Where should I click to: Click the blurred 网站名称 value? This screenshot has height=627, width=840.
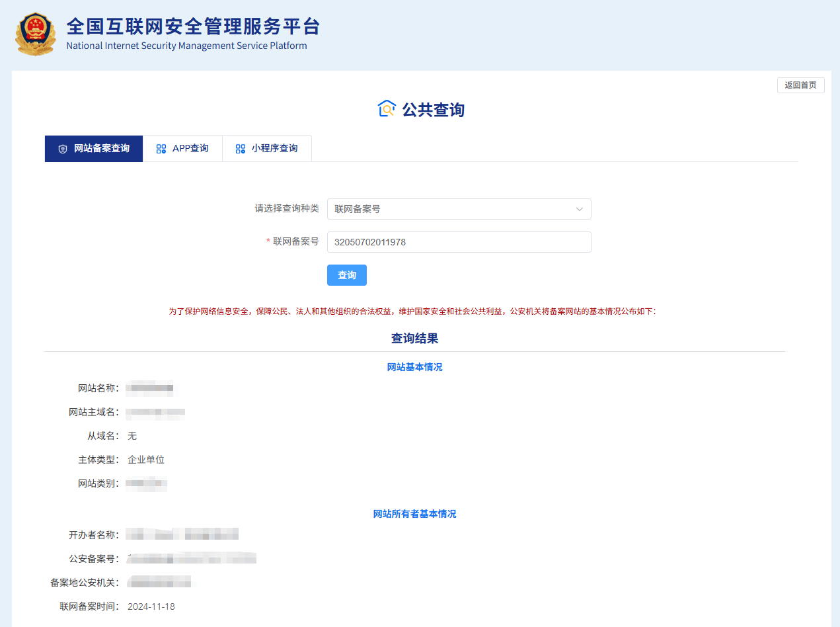pos(150,389)
